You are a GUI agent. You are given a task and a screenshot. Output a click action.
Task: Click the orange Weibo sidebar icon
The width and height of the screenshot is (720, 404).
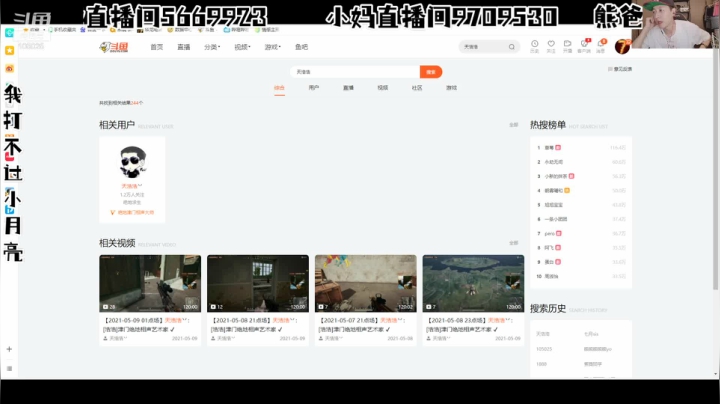9,68
